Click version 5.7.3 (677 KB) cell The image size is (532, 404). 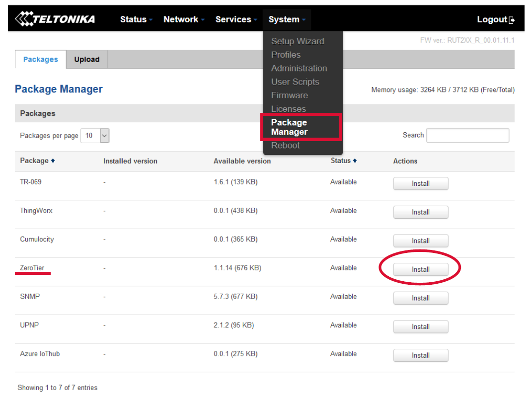(x=235, y=296)
